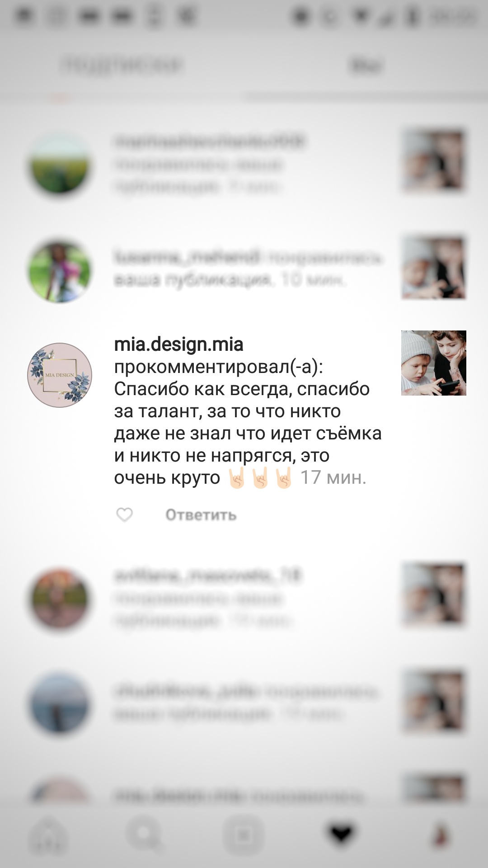
Task: Open mia.design.mia profile avatar
Action: pos(60,375)
